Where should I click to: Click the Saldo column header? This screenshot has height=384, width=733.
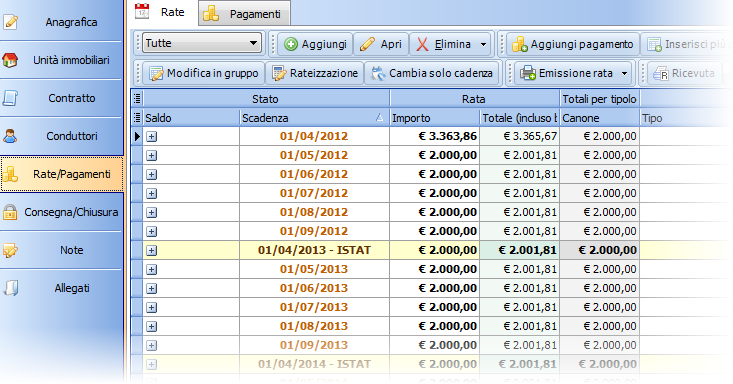point(191,118)
